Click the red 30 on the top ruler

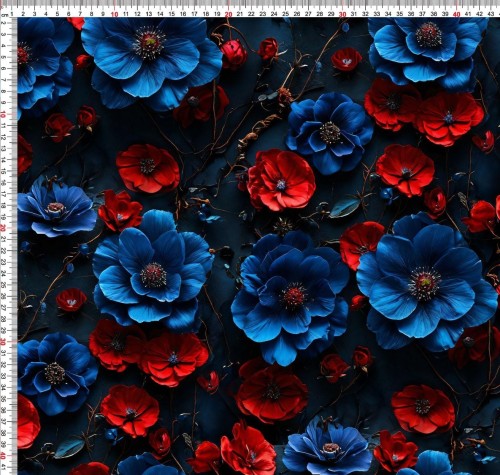(x=342, y=14)
